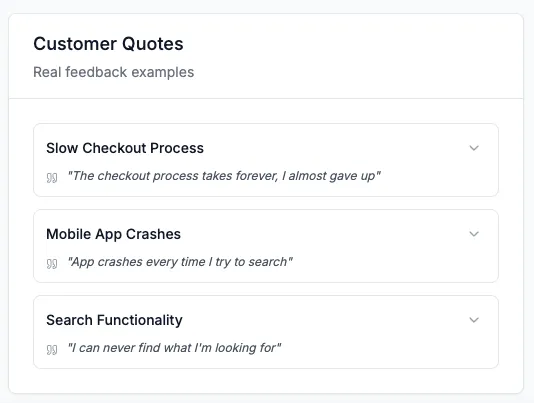The height and width of the screenshot is (403, 534).
Task: Expand the Slow Checkout Process chevron
Action: [x=474, y=148]
